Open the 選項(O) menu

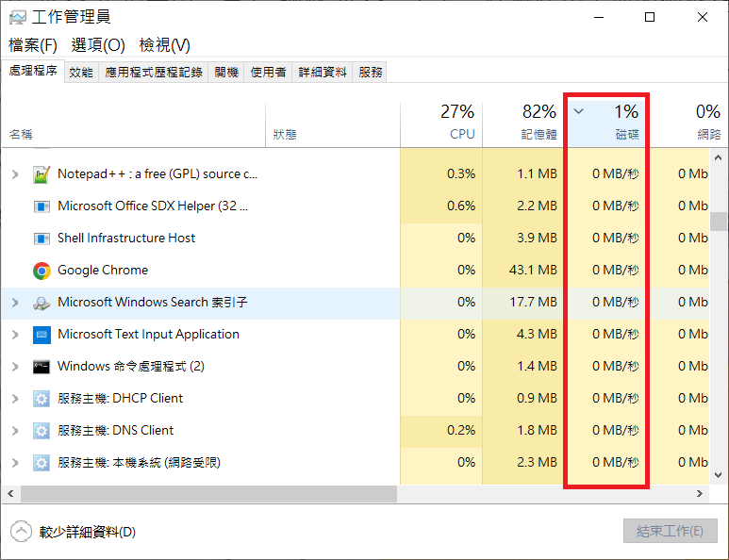[x=98, y=45]
